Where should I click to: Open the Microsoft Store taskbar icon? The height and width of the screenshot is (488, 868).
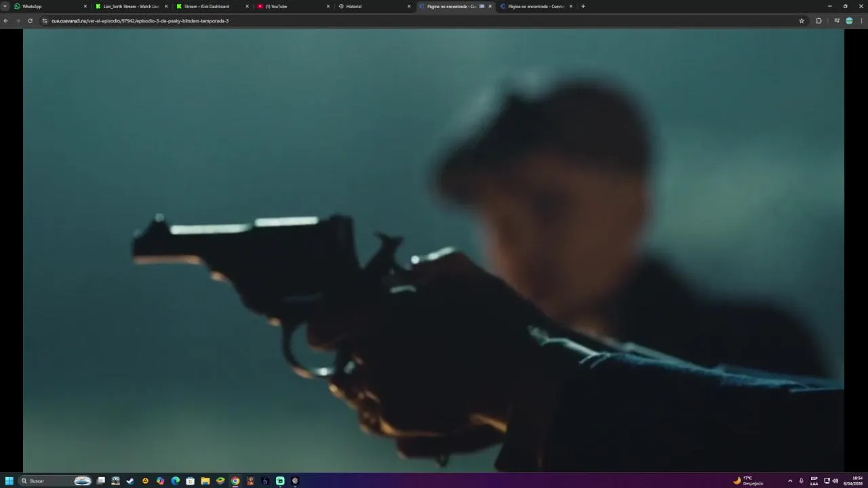point(190,481)
